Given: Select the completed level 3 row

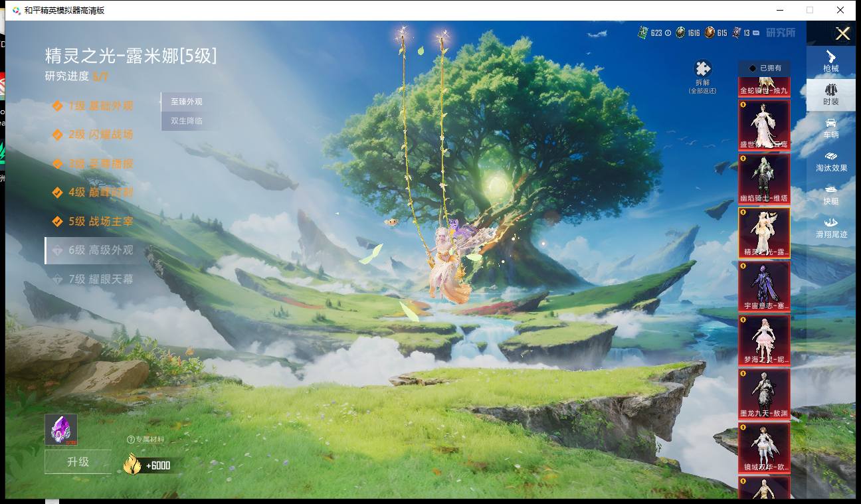Looking at the screenshot, I should pyautogui.click(x=93, y=163).
